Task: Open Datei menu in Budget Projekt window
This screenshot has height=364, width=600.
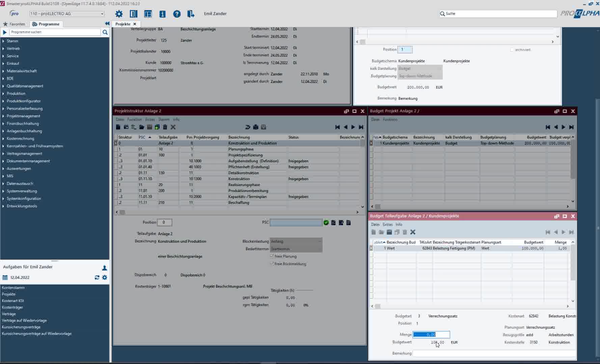Action: click(375, 119)
